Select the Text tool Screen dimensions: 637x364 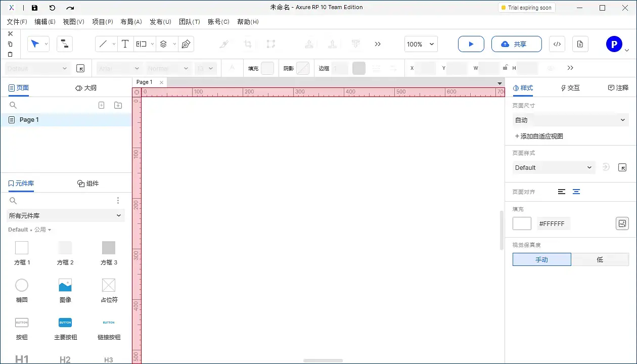(x=125, y=44)
